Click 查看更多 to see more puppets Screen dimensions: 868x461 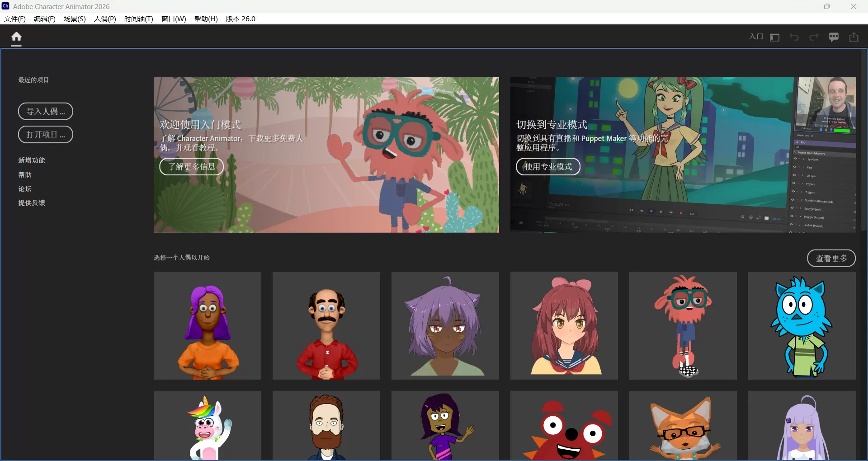tap(831, 258)
